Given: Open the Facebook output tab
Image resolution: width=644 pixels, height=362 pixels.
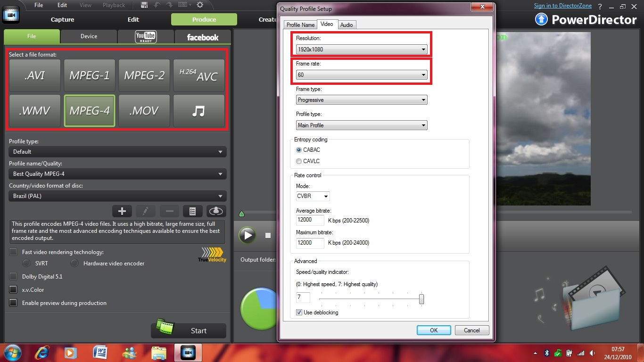Looking at the screenshot, I should [x=203, y=37].
